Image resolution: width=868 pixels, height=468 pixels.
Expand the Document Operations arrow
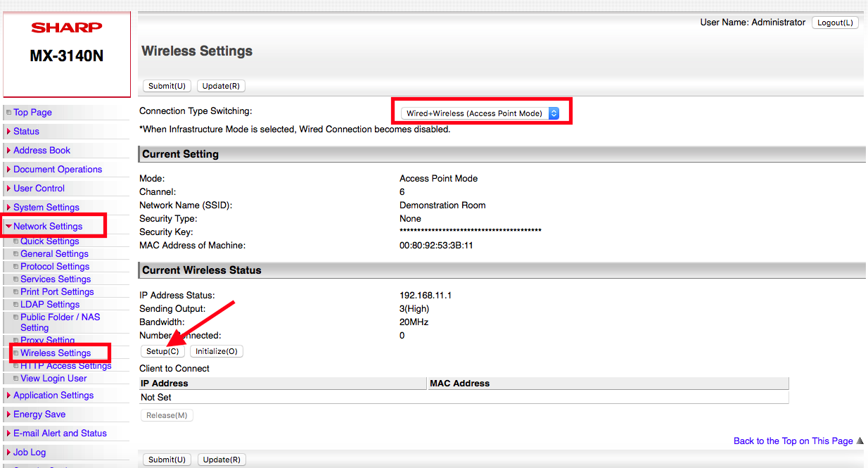(x=8, y=170)
